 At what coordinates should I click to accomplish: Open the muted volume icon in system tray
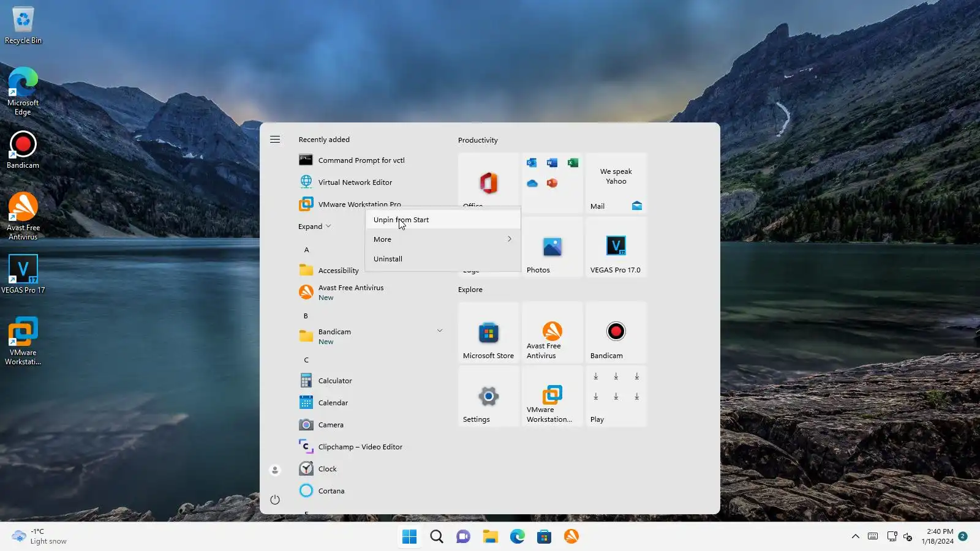908,536
